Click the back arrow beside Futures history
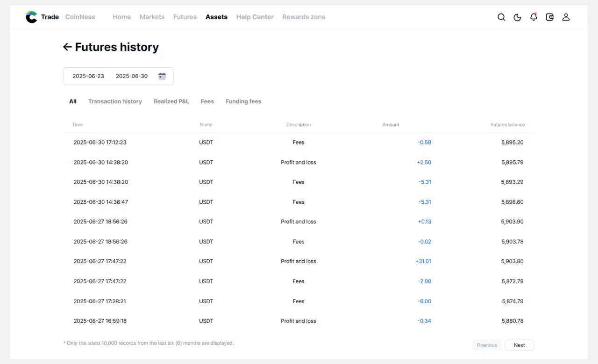The width and height of the screenshot is (598, 364). point(67,47)
